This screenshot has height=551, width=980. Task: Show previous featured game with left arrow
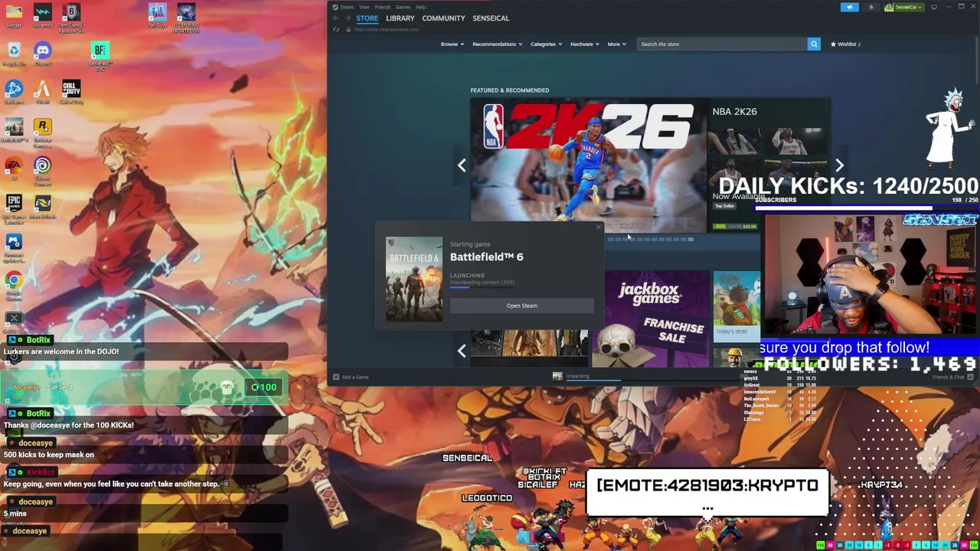pos(462,165)
